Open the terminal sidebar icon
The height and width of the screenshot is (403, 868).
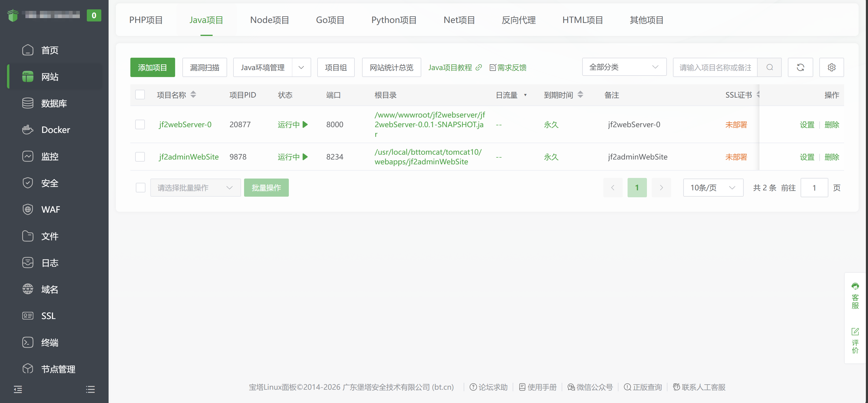28,342
